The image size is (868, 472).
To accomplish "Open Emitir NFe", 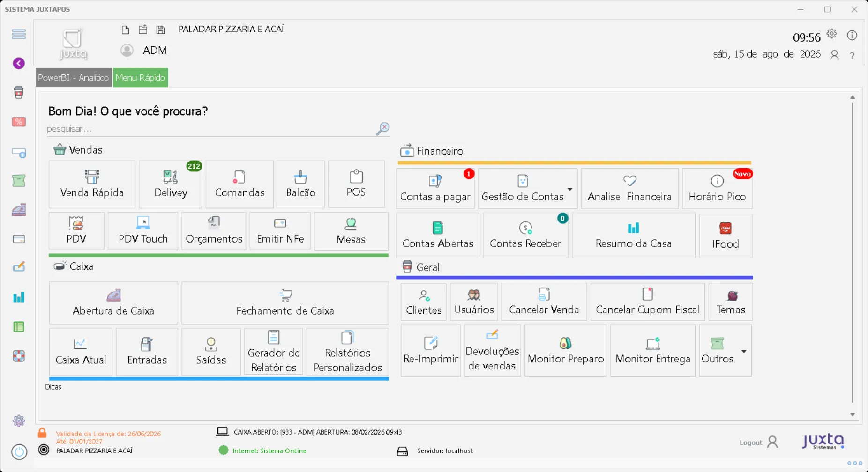I will pos(280,231).
